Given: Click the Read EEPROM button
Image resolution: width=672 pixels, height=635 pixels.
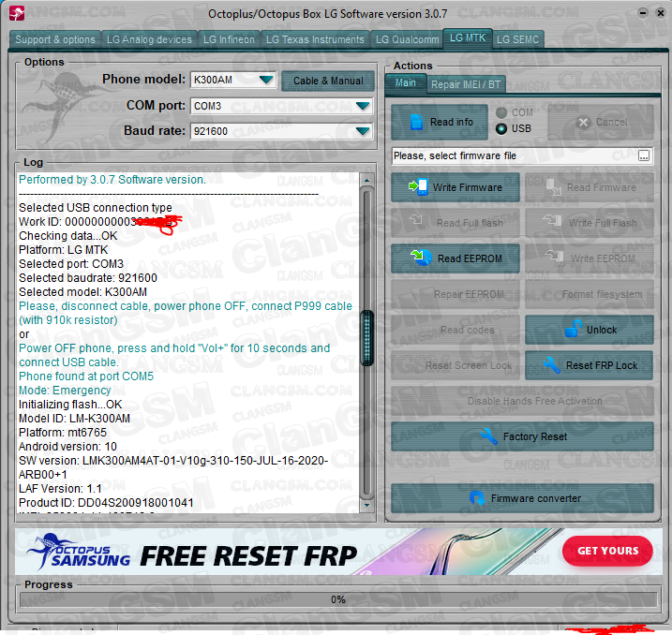Looking at the screenshot, I should click(x=455, y=258).
